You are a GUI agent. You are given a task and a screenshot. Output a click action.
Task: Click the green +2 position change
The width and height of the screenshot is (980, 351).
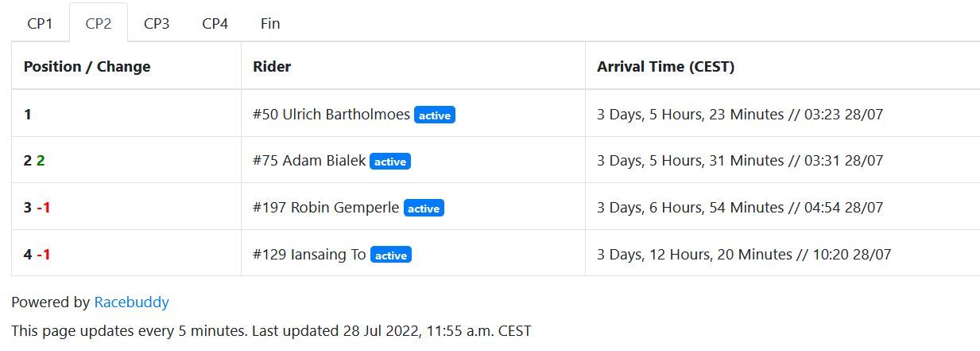click(41, 161)
